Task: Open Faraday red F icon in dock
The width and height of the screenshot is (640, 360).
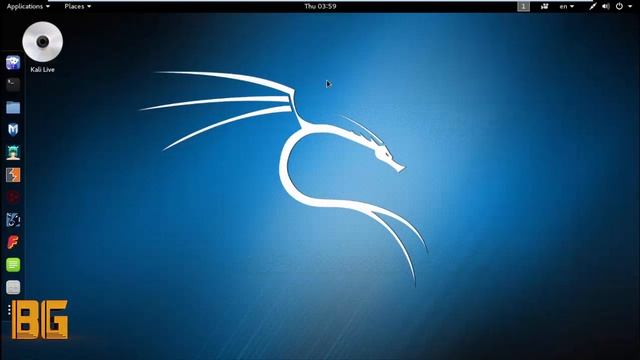Action: [13, 242]
